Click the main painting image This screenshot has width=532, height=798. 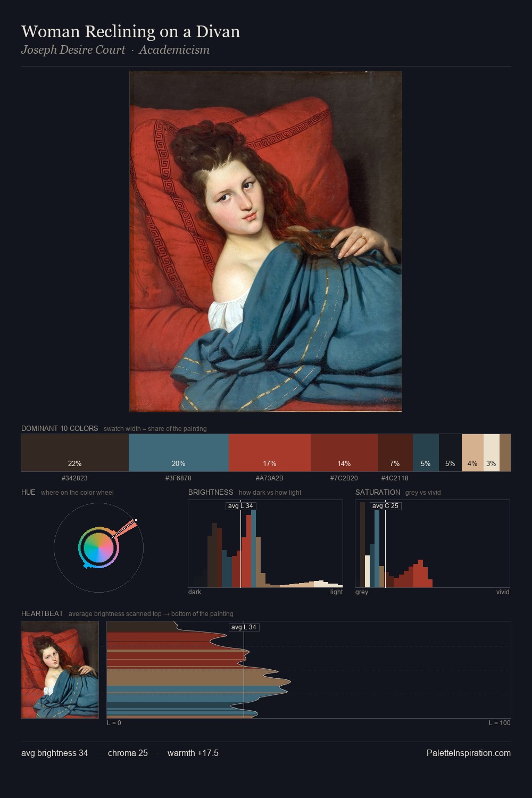tap(265, 242)
